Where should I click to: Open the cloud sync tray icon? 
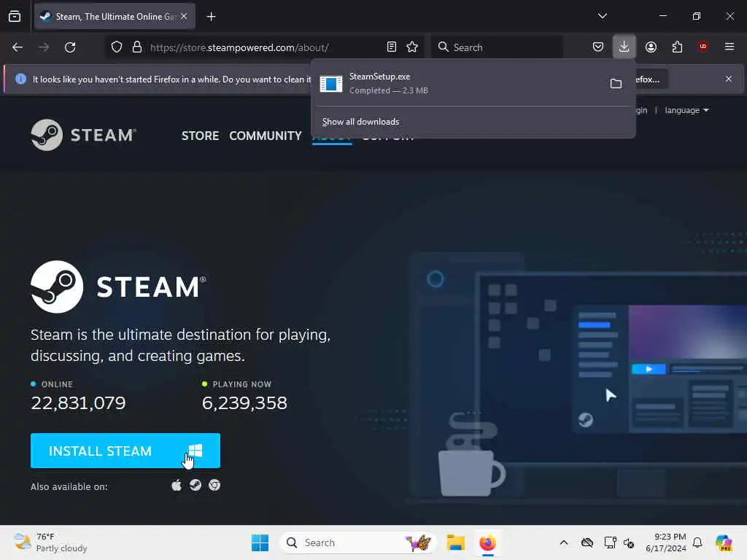point(587,542)
